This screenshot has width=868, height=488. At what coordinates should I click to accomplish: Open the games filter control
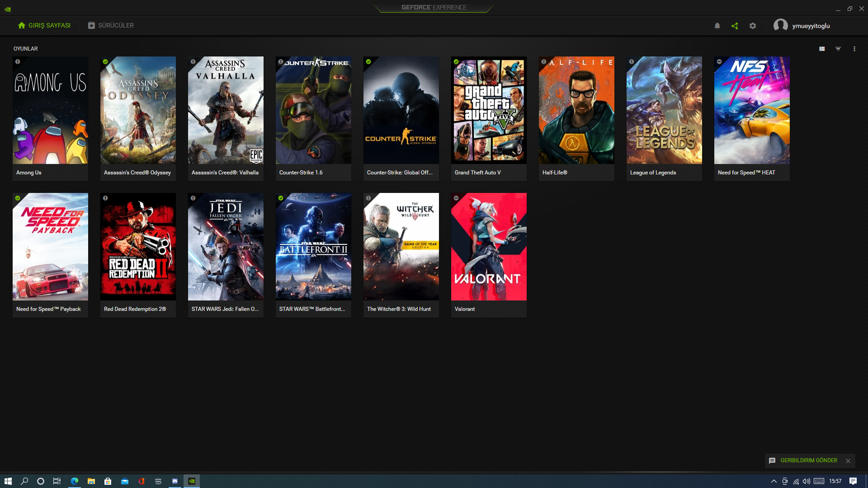point(838,48)
